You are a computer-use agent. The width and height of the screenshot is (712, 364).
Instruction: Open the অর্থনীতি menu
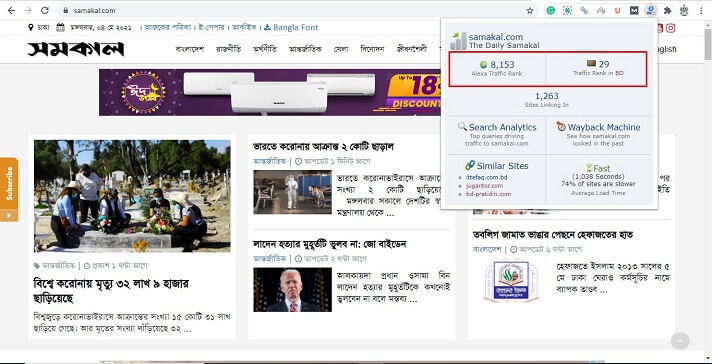pyautogui.click(x=265, y=49)
